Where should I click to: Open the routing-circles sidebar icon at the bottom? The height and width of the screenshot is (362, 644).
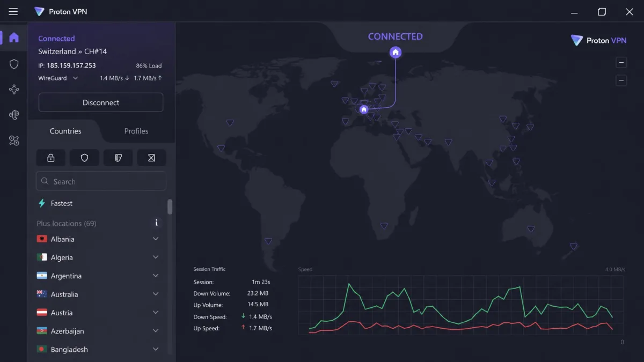coord(14,141)
